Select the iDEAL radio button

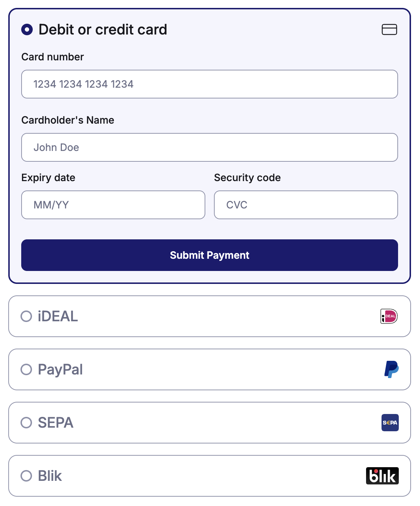coord(26,316)
